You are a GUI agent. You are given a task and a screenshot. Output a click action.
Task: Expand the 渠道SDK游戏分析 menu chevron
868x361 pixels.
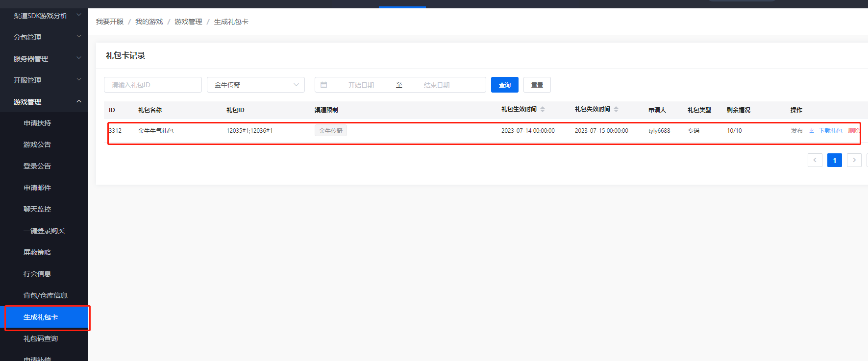tap(79, 15)
